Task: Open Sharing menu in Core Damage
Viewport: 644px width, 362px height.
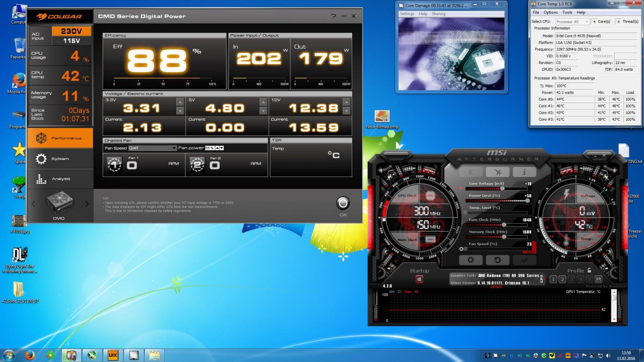Action: 439,14
